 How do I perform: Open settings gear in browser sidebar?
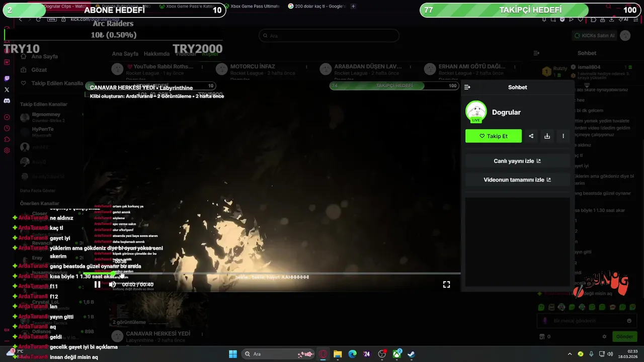point(7,150)
